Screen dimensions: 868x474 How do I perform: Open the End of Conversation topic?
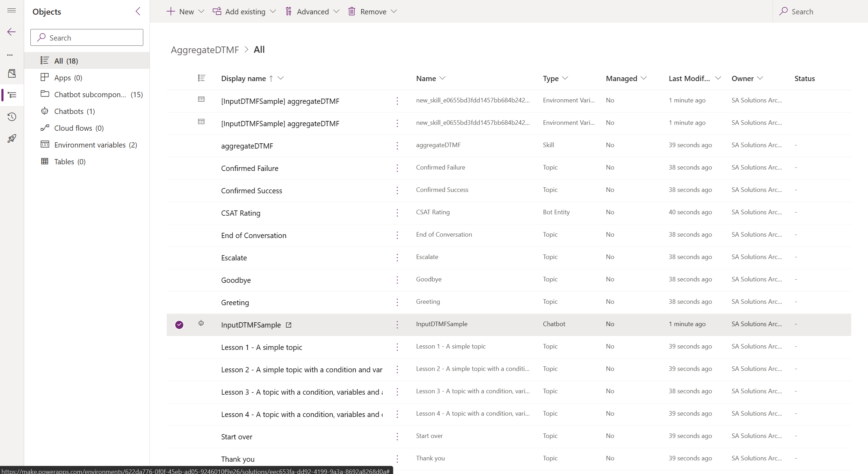pyautogui.click(x=254, y=235)
